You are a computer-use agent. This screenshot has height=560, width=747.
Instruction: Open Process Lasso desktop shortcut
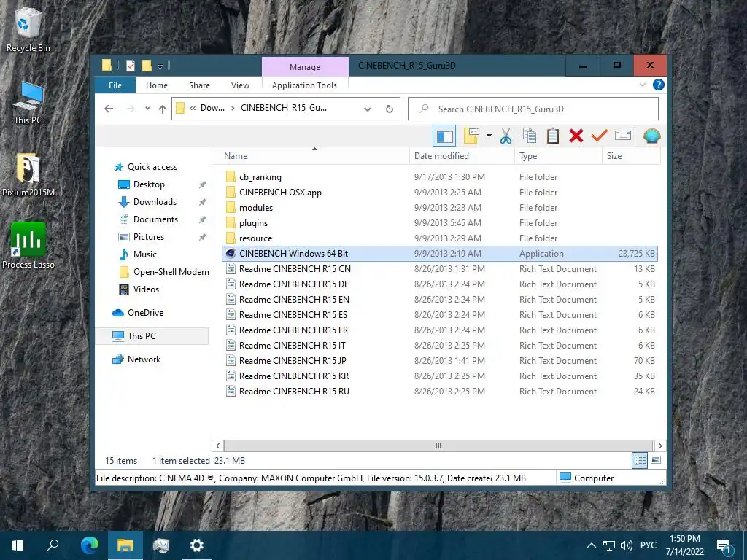[x=28, y=245]
